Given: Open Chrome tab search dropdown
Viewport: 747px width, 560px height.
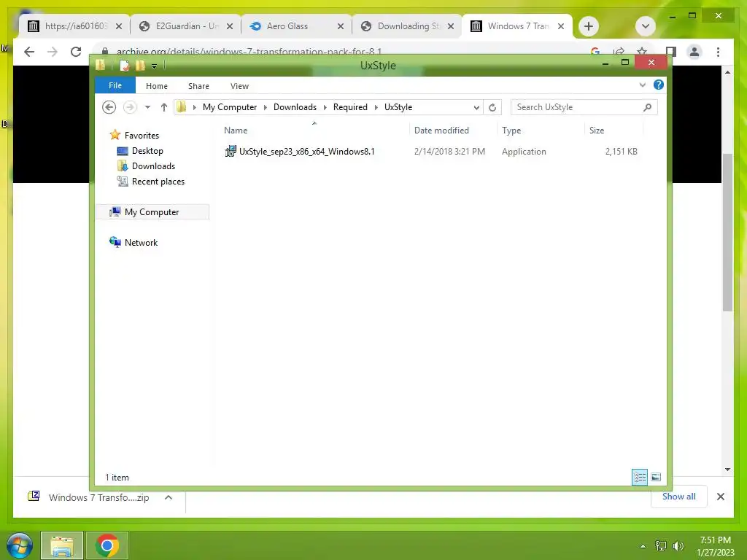Looking at the screenshot, I should [x=645, y=26].
